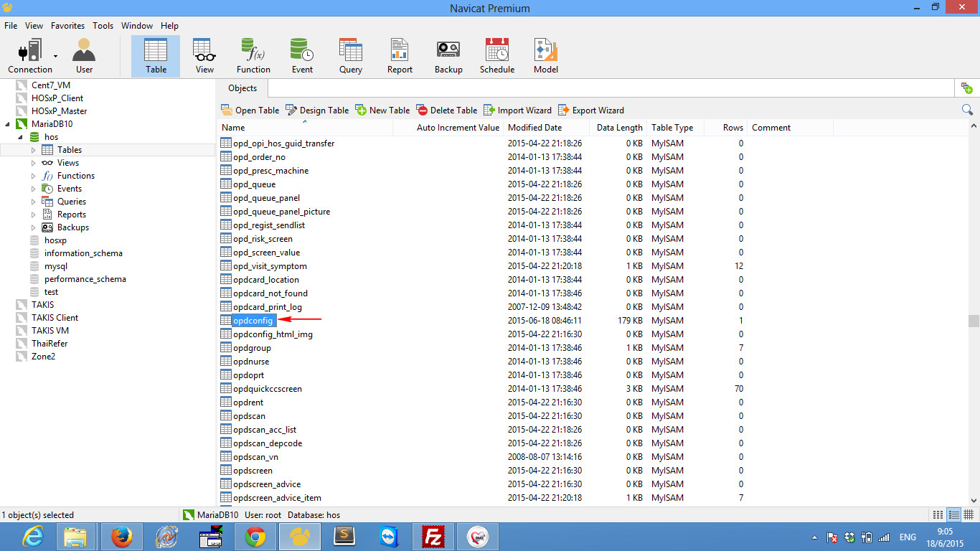Open the Tools menu

click(x=103, y=25)
